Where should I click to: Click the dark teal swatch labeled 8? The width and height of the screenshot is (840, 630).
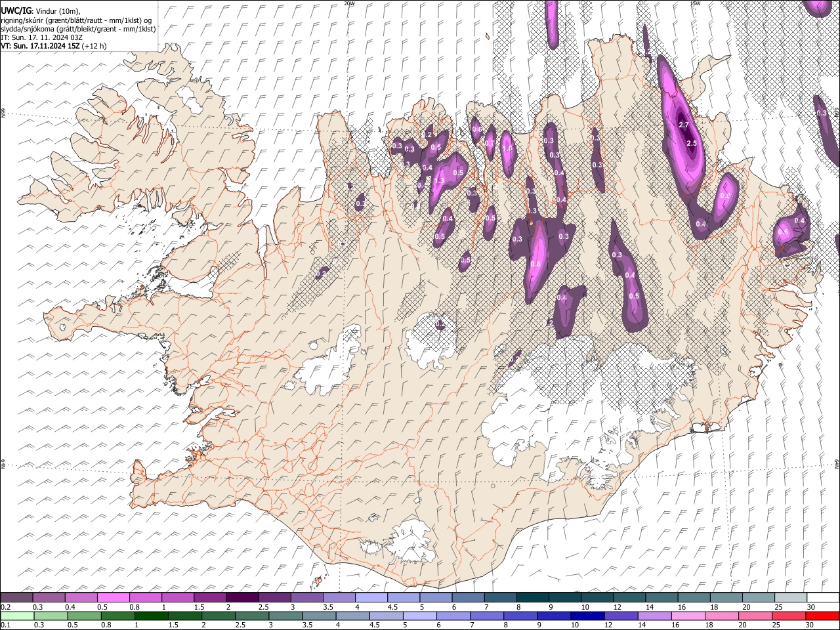[x=532, y=597]
